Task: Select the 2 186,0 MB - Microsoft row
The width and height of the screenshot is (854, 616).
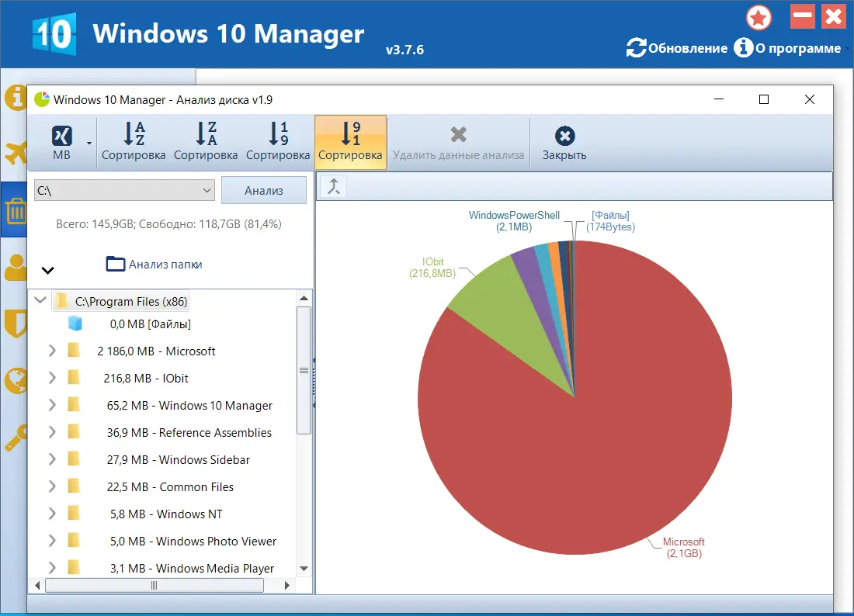Action: [x=156, y=351]
